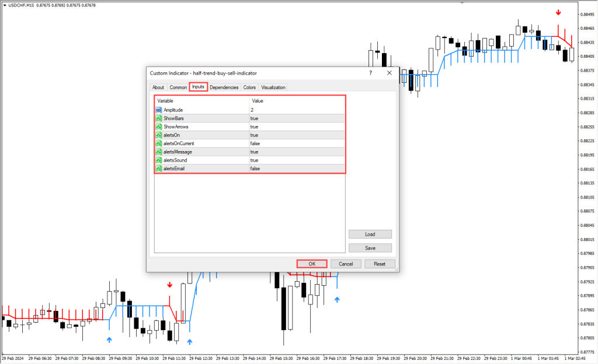Click the Reset button
This screenshot has height=364, width=598.
click(x=380, y=264)
